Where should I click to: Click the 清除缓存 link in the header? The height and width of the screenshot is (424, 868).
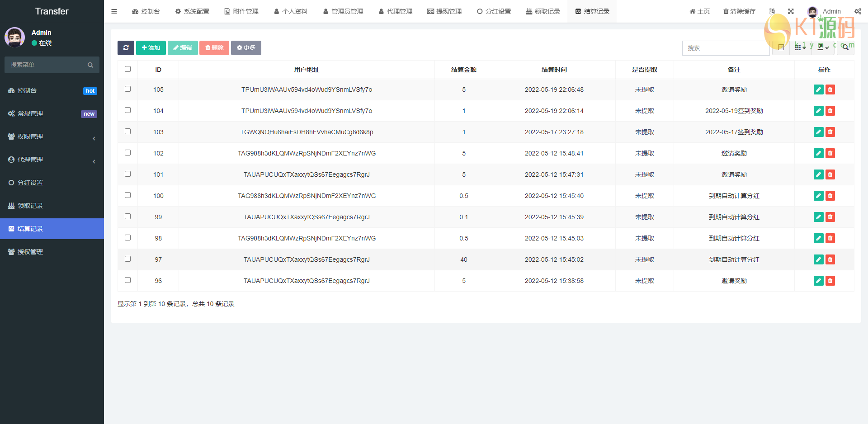click(739, 11)
